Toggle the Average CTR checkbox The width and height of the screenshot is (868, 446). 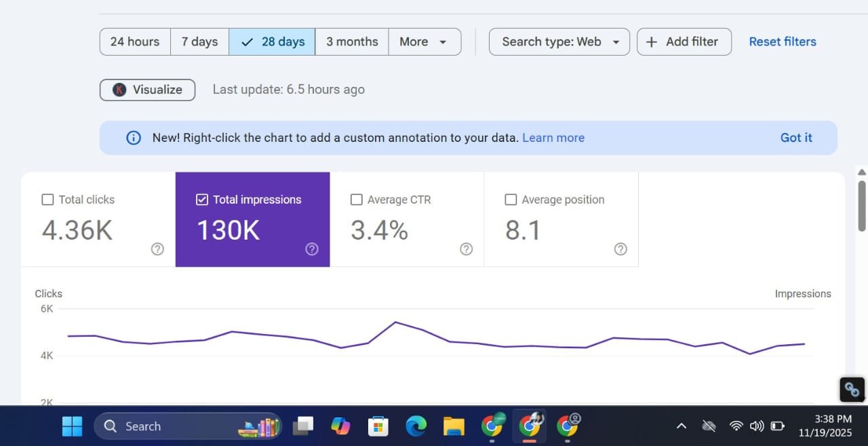point(356,200)
